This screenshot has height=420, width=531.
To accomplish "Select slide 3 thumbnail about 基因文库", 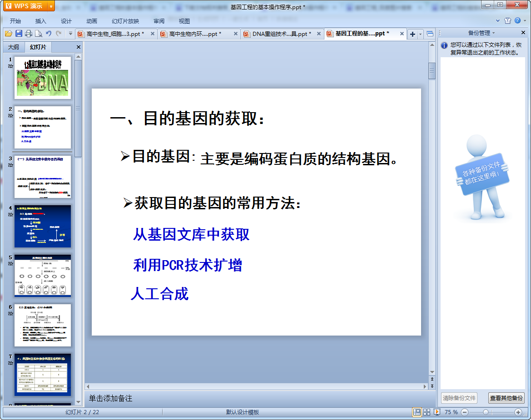I will 43,177.
